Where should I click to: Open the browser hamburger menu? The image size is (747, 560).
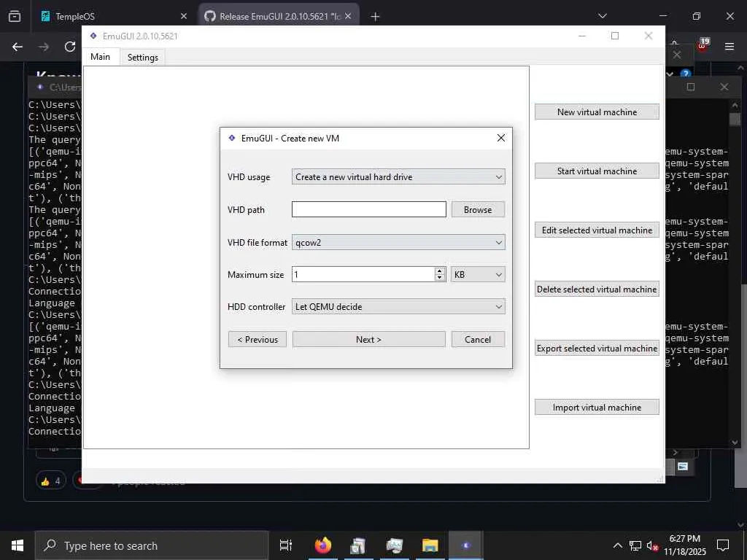729,47
